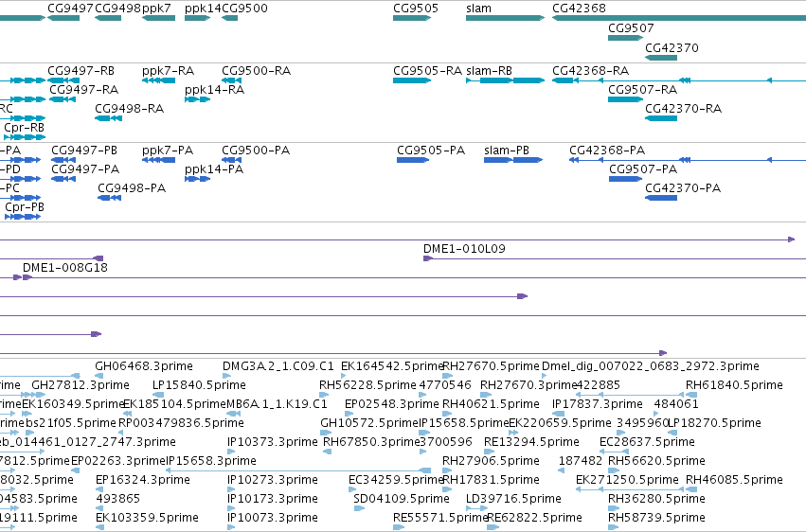Screen dimensions: 806x532
Task: Select the CG9505 gene bar
Action: click(x=412, y=18)
